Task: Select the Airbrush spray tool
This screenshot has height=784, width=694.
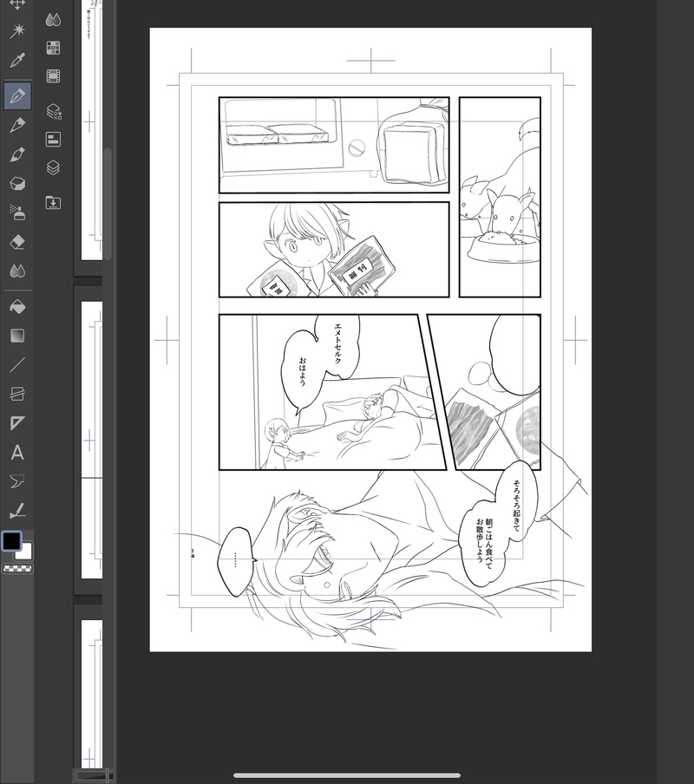Action: (x=17, y=212)
